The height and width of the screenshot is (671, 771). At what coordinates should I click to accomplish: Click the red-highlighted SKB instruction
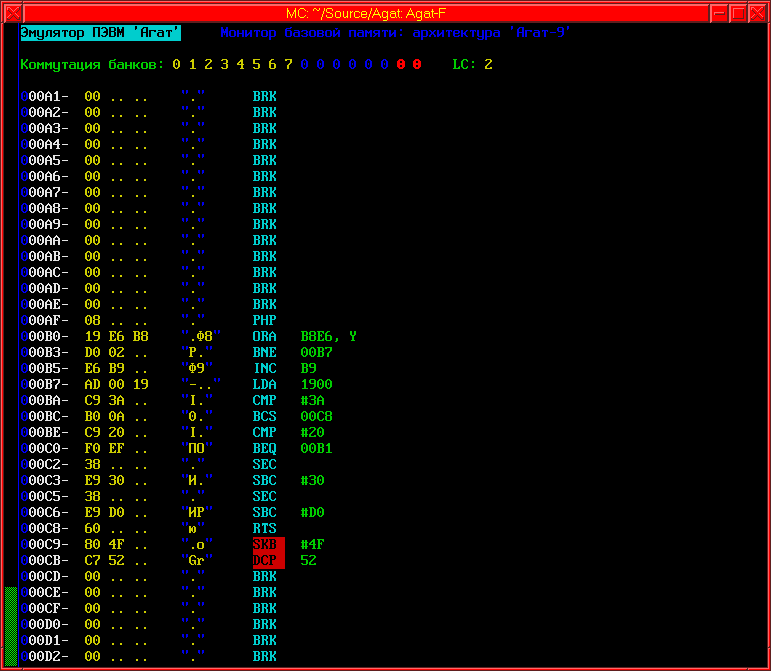[268, 544]
